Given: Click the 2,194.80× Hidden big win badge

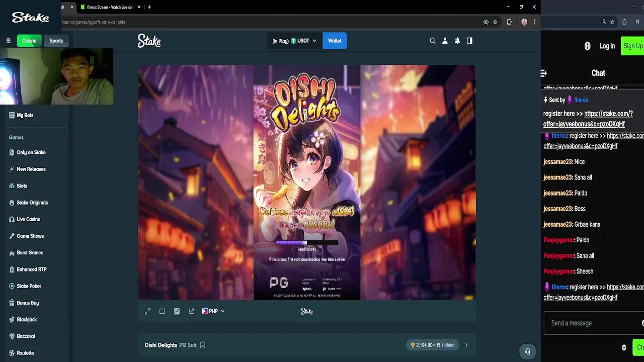Looking at the screenshot, I should point(433,345).
